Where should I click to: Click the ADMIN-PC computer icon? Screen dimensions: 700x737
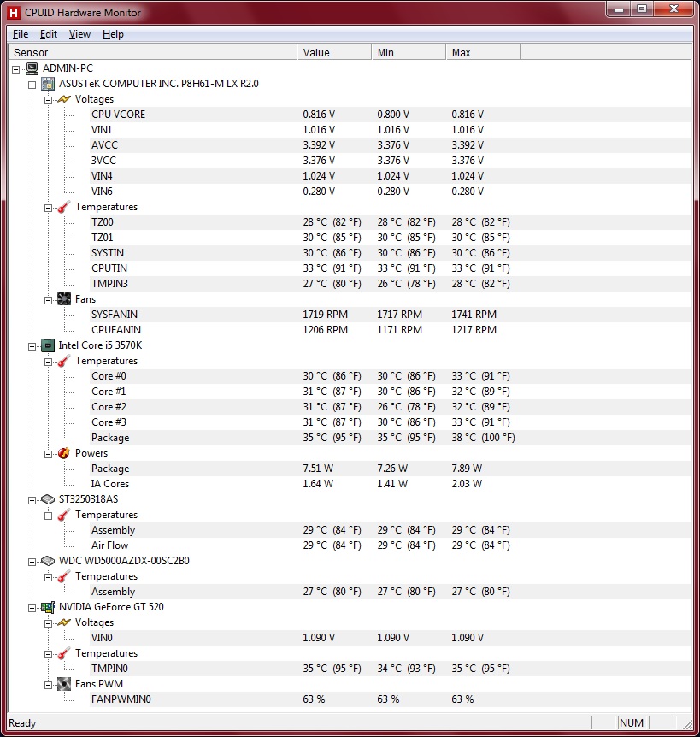click(x=32, y=68)
